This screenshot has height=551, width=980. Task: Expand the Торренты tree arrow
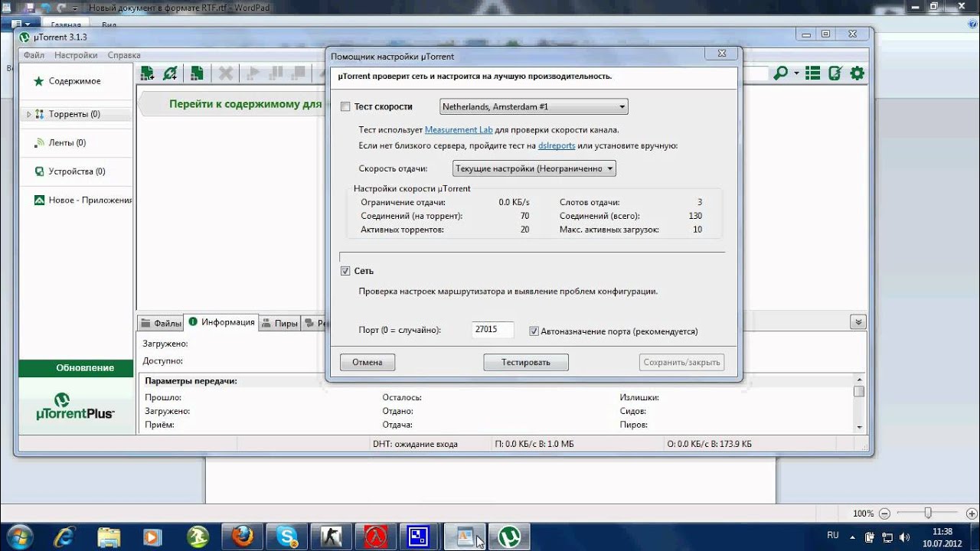(x=29, y=114)
